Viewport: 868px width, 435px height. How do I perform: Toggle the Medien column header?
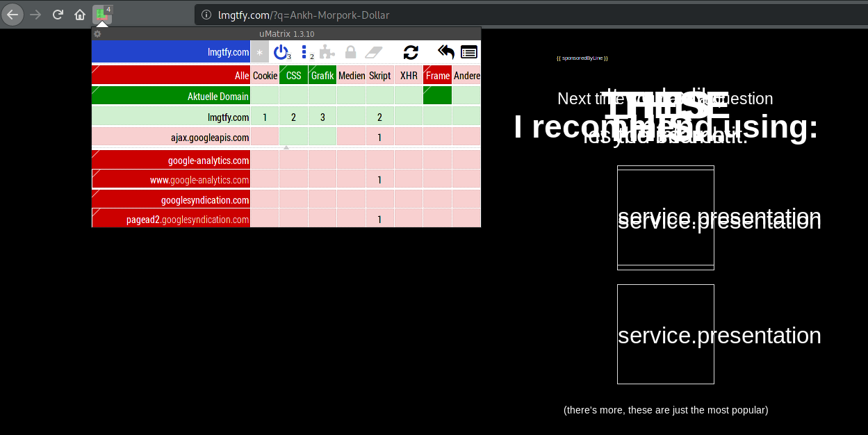[351, 75]
